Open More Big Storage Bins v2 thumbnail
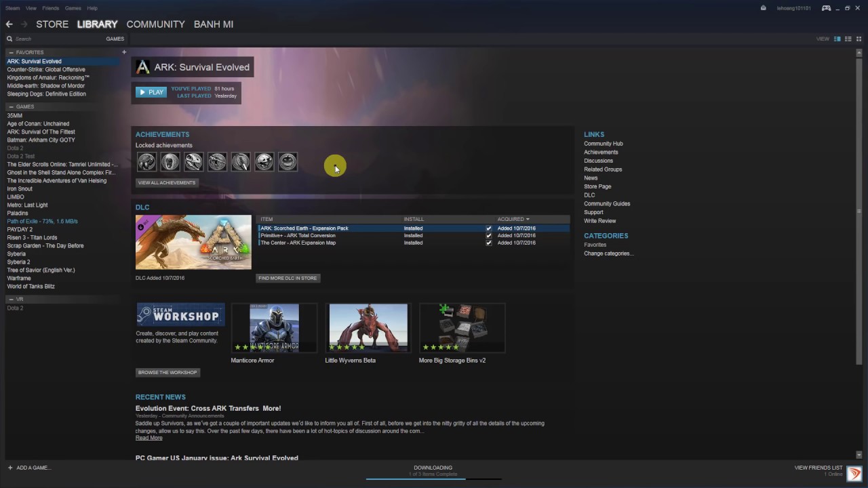The height and width of the screenshot is (488, 868). click(462, 328)
